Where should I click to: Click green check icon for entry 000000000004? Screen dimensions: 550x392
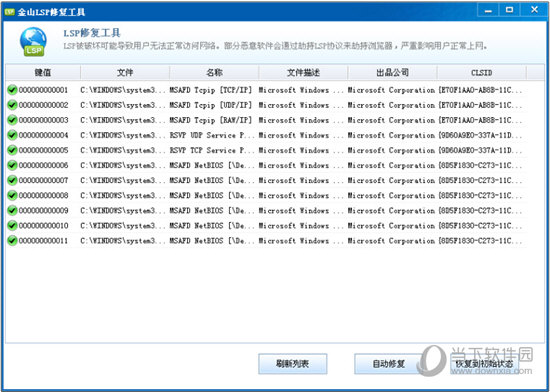(x=12, y=135)
